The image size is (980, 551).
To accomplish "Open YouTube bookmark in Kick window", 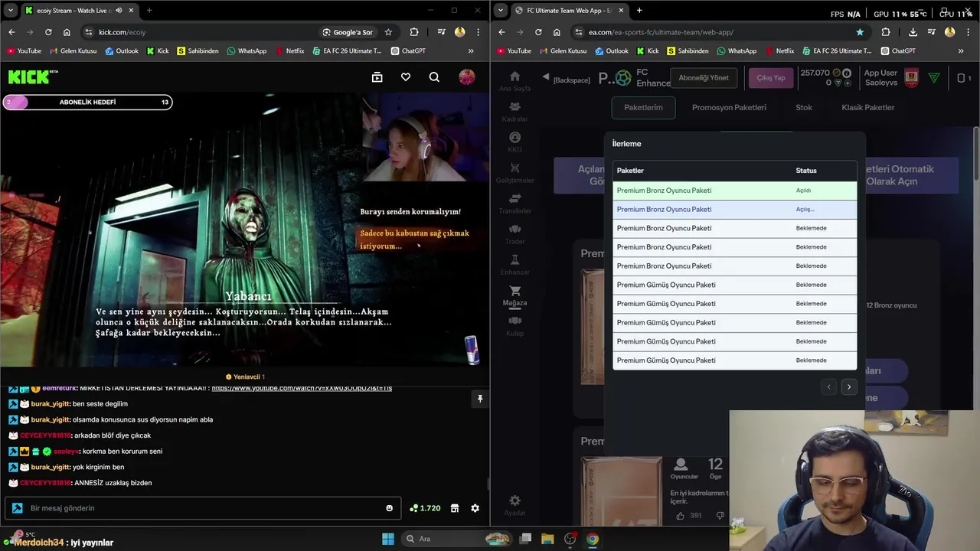I will point(24,51).
